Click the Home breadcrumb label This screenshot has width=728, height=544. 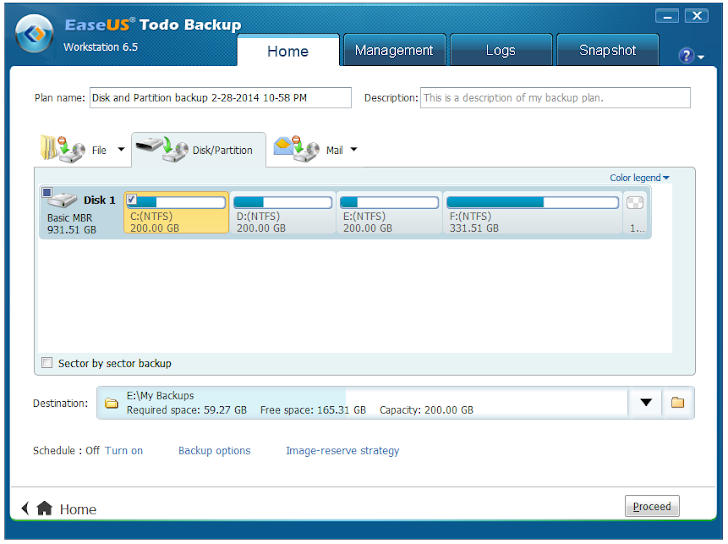[x=78, y=509]
